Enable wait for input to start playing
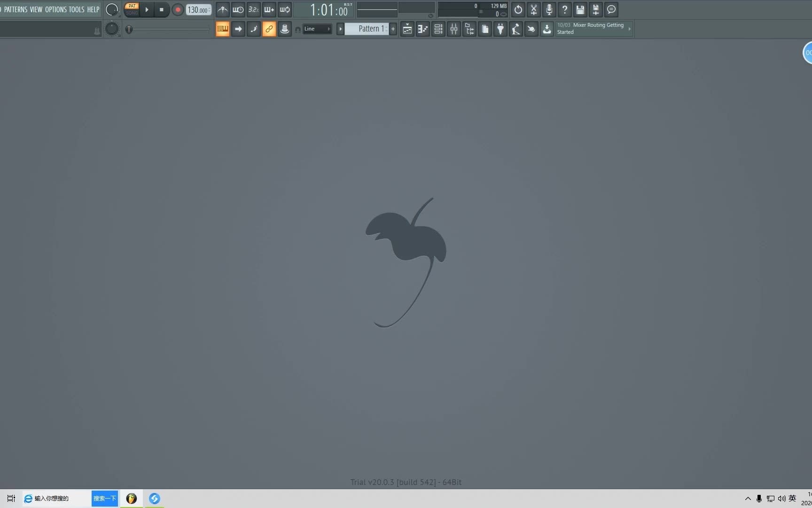The height and width of the screenshot is (508, 812). coord(238,9)
